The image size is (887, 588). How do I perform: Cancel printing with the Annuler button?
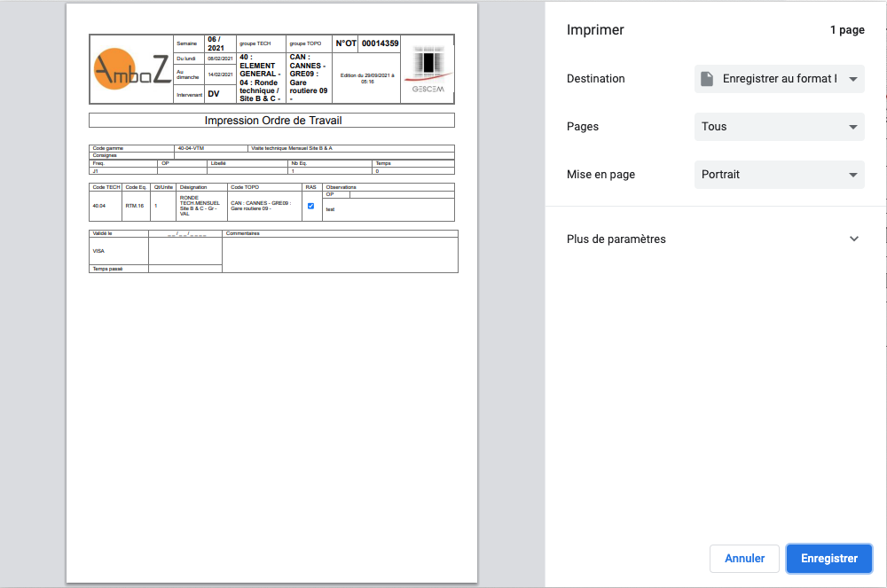pos(744,559)
